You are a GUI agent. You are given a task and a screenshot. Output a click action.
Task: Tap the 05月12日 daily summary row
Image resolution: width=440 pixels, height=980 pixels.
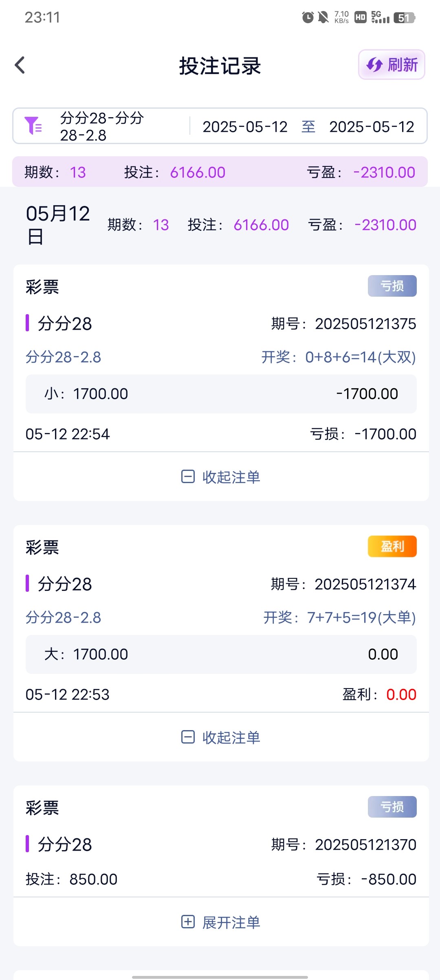tap(220, 225)
